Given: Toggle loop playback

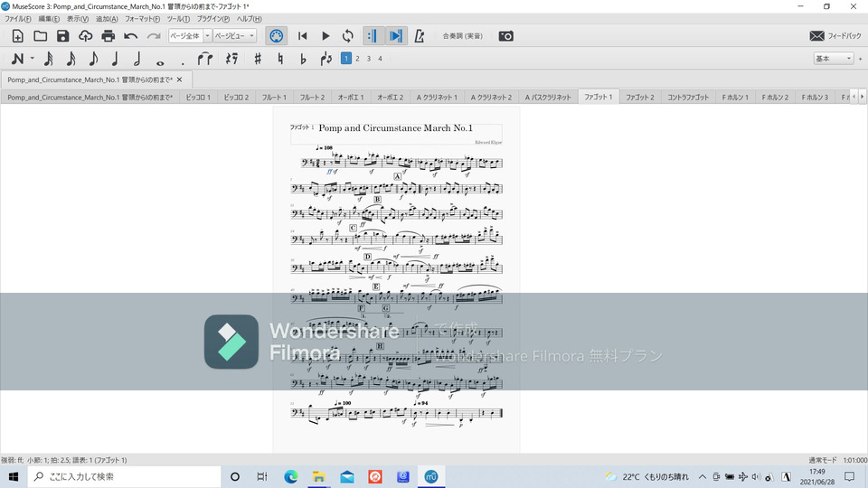Looking at the screenshot, I should pos(347,36).
